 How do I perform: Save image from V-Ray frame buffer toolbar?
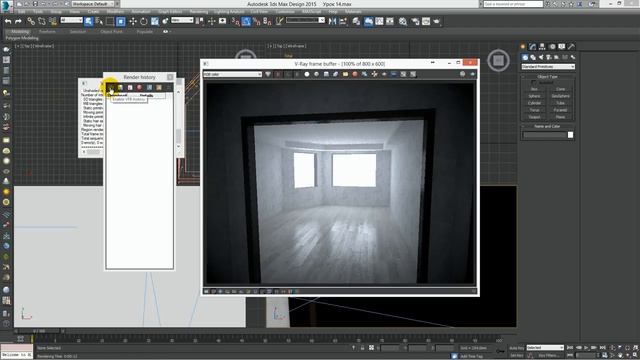click(326, 74)
